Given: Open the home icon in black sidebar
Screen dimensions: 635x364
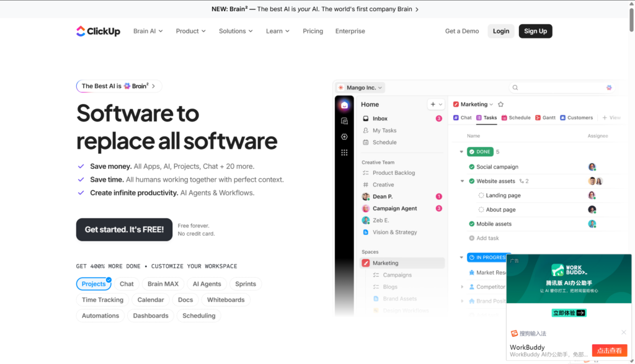Looking at the screenshot, I should 344,105.
